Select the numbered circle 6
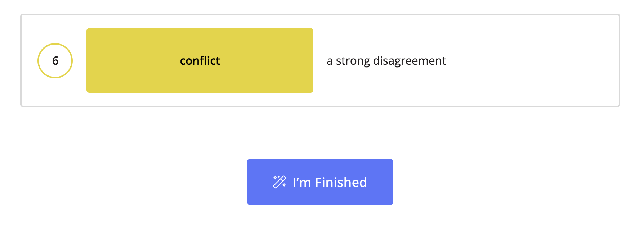644x225 pixels. click(x=55, y=61)
